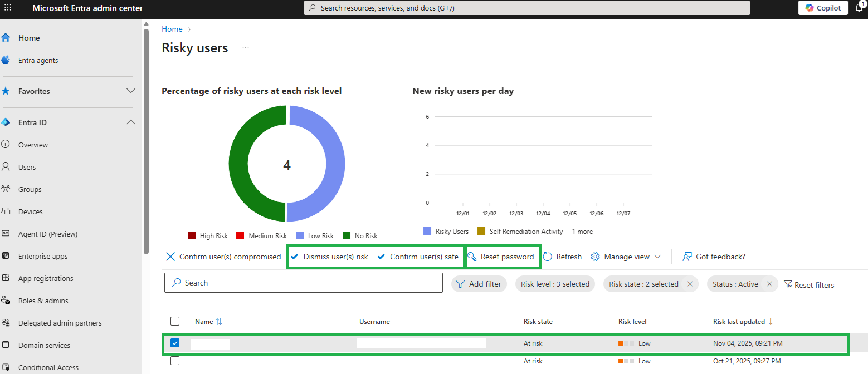Check the Oct 21, 2025 row checkbox
868x374 pixels.
click(x=175, y=361)
